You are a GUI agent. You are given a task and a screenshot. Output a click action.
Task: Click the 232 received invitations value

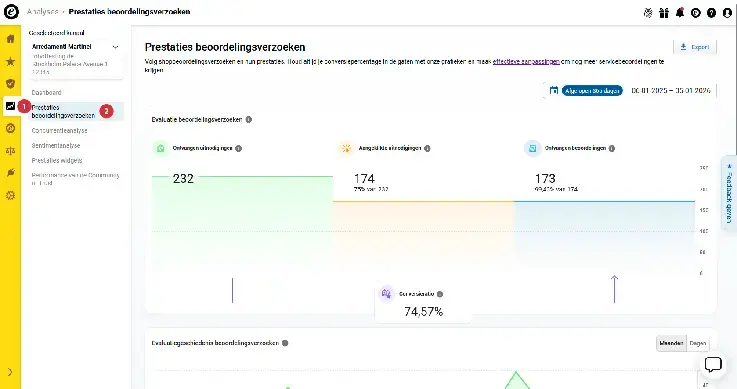(183, 179)
